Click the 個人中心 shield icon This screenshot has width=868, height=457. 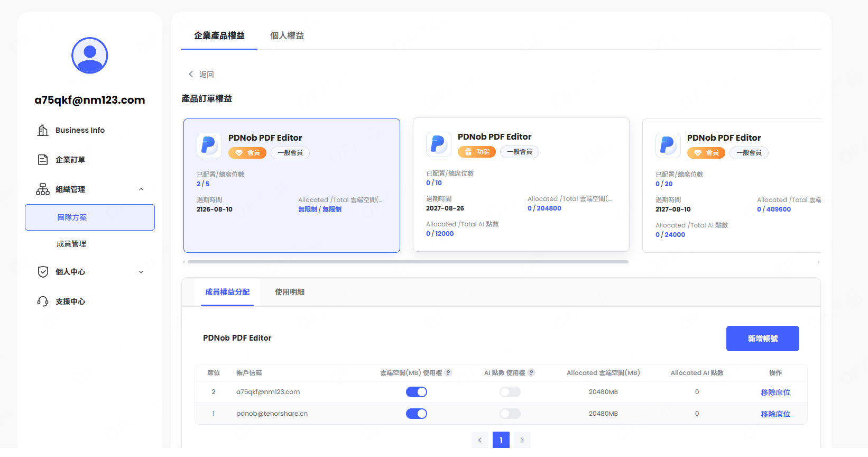[43, 272]
